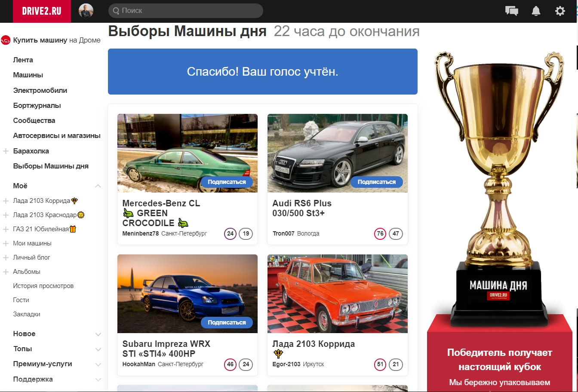
Task: Open История просмотров link
Action: pos(43,286)
